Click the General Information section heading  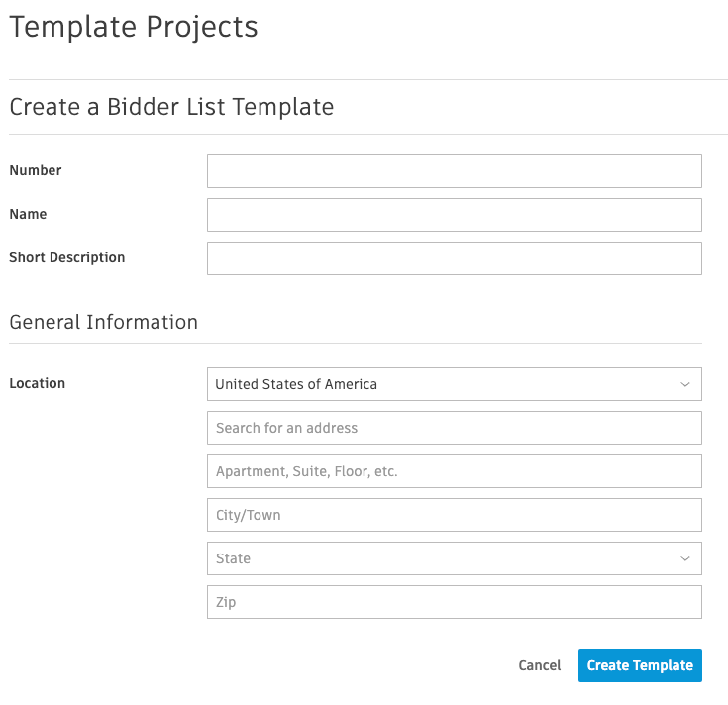(104, 322)
